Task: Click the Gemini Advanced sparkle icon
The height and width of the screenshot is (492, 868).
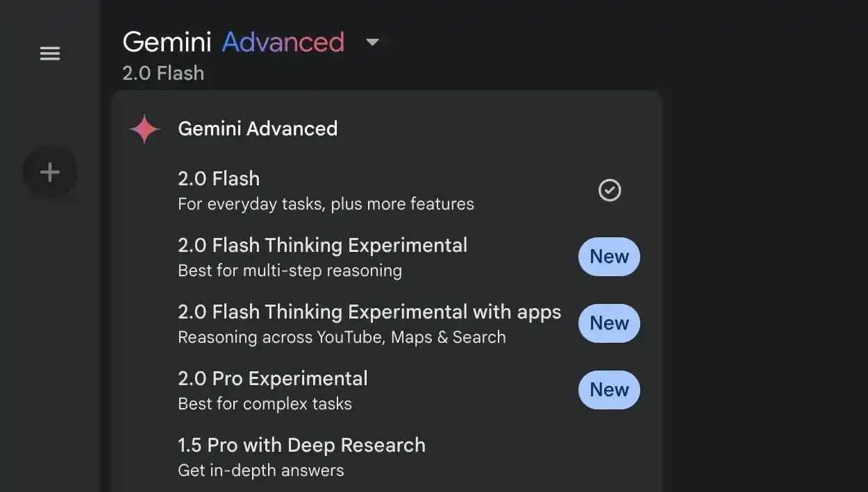Action: coord(144,128)
